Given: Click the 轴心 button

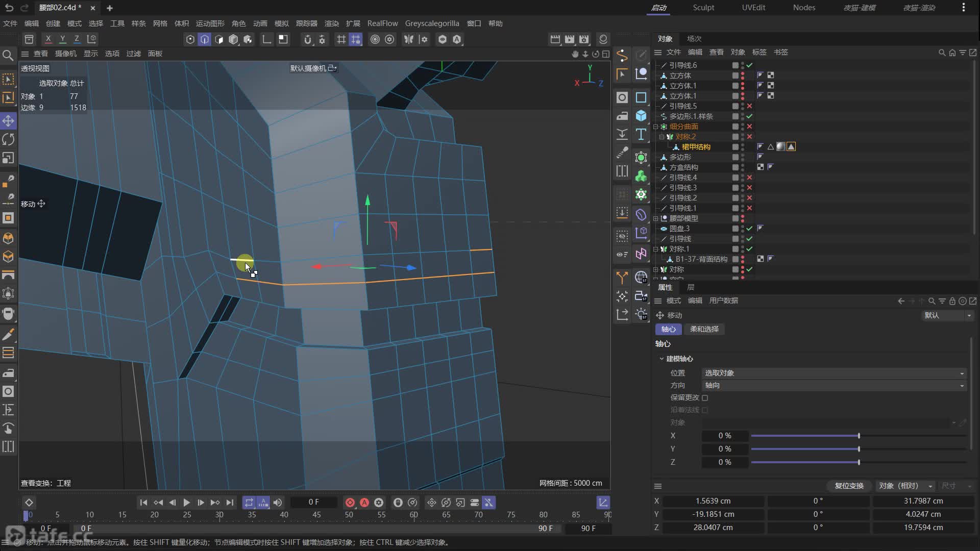Looking at the screenshot, I should click(668, 329).
